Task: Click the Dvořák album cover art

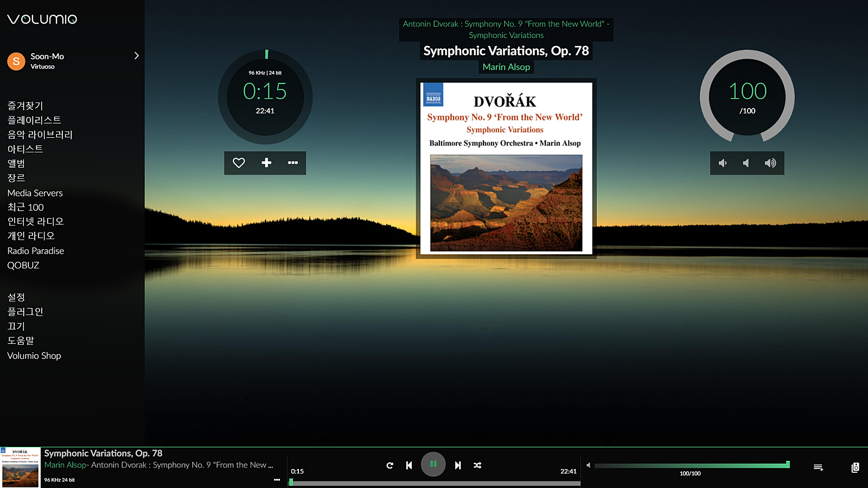Action: click(506, 168)
